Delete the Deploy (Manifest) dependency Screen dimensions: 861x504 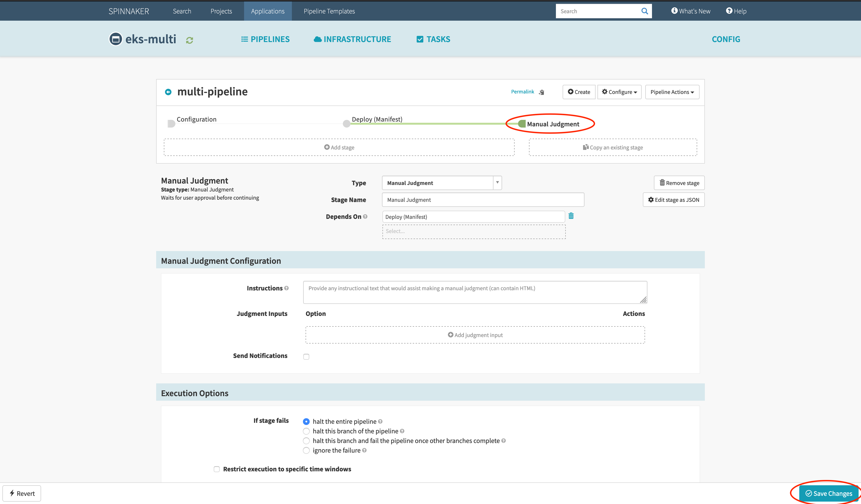[571, 216]
